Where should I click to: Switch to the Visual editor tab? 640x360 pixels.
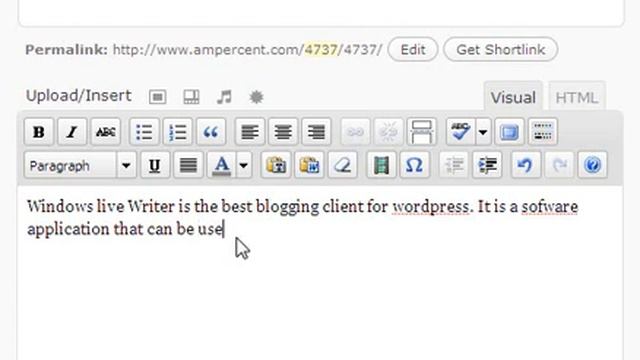(513, 97)
